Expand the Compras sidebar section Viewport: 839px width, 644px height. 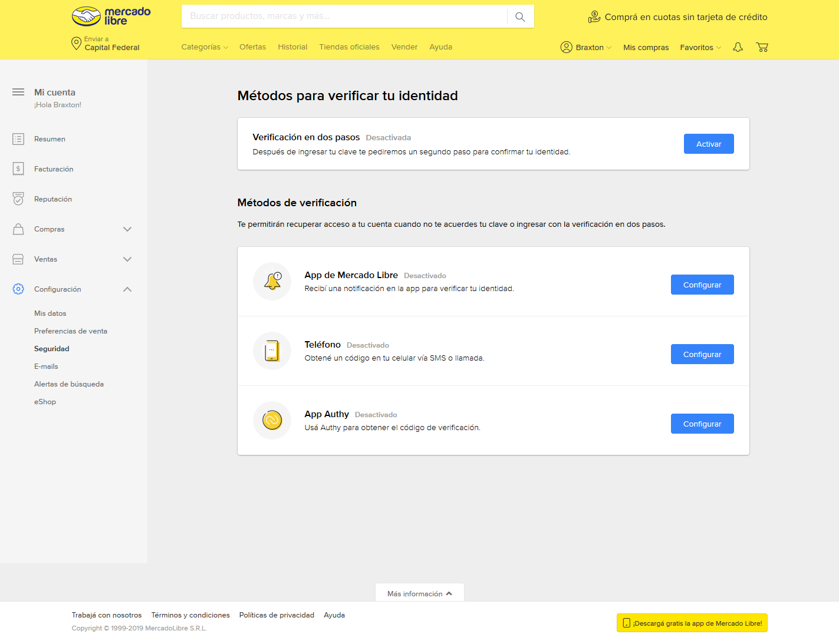coord(127,229)
